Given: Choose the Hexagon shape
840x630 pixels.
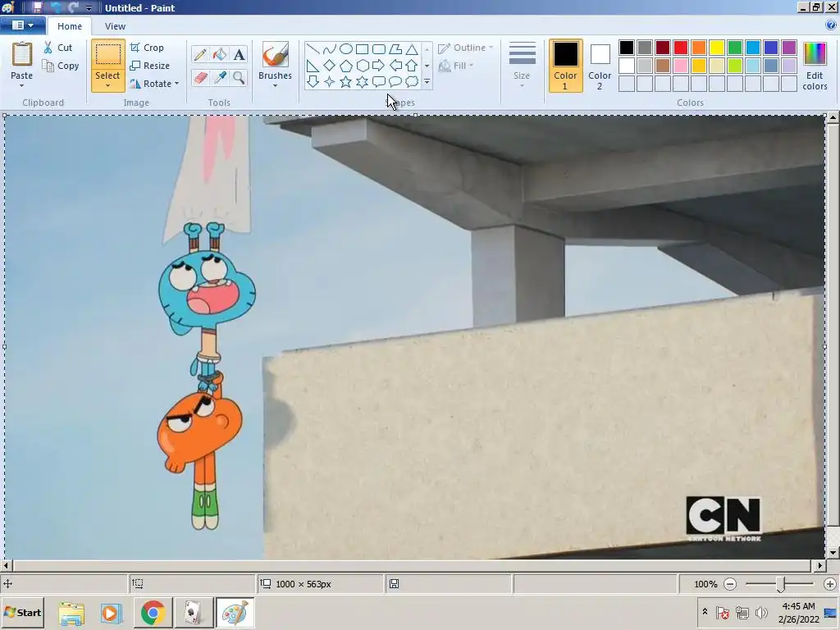Looking at the screenshot, I should click(362, 66).
